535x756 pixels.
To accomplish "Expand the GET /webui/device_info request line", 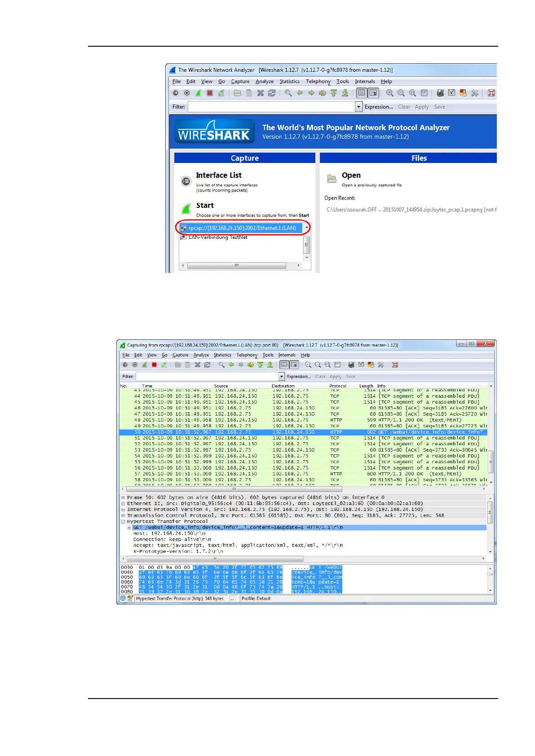I will [129, 527].
